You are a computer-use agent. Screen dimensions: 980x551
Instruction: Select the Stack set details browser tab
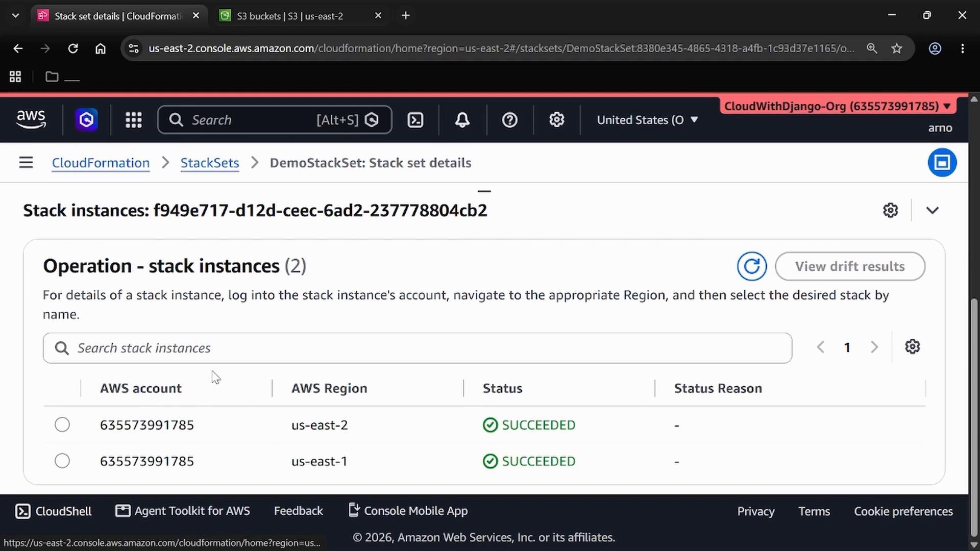pos(119,16)
